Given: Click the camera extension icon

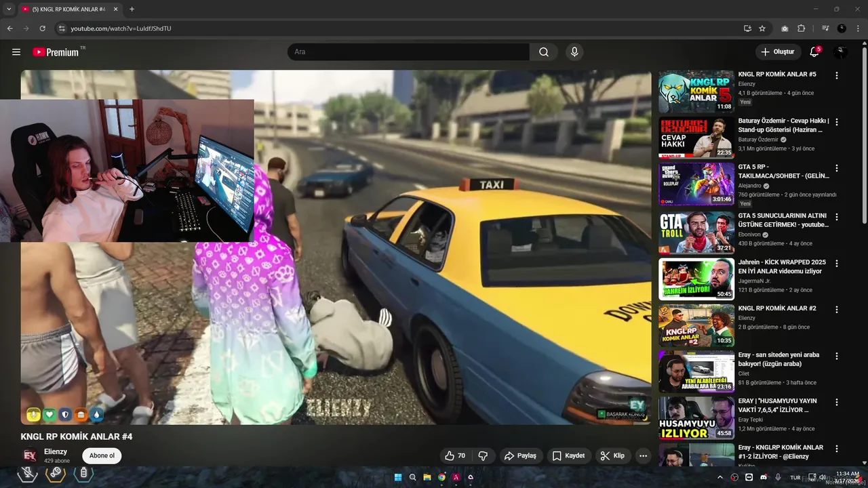Looking at the screenshot, I should [785, 28].
